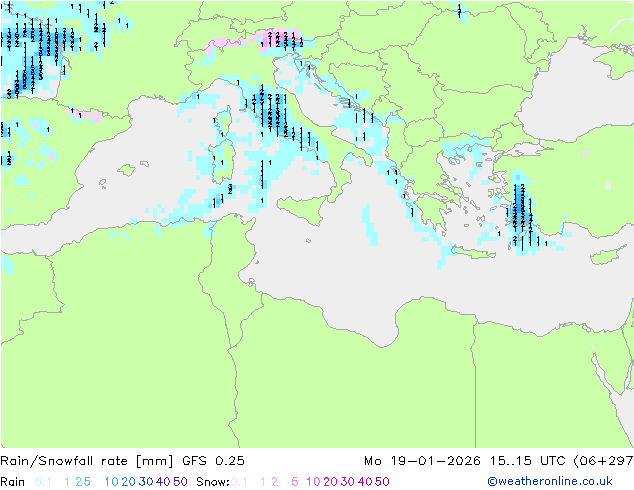Click the snow legend value 5
The height and width of the screenshot is (490, 634).
pos(295,482)
